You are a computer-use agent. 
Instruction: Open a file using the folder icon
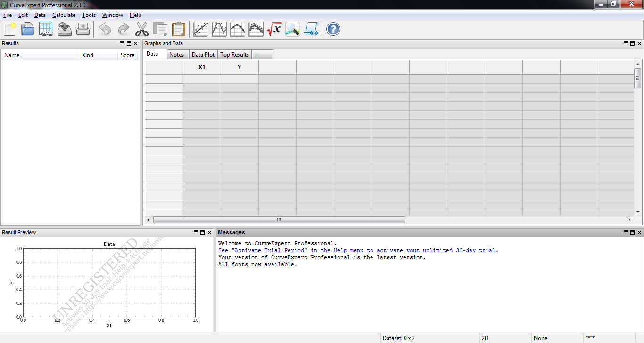pos(28,29)
